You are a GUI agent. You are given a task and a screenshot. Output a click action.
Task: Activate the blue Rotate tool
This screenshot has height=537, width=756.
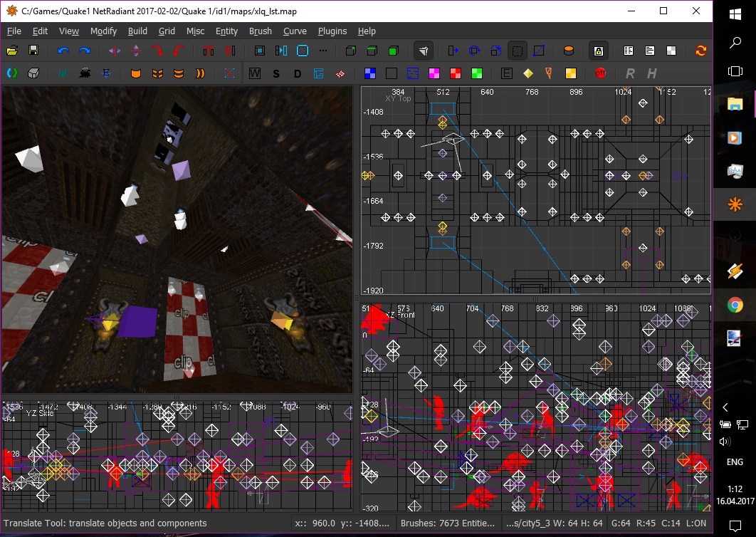coord(474,51)
